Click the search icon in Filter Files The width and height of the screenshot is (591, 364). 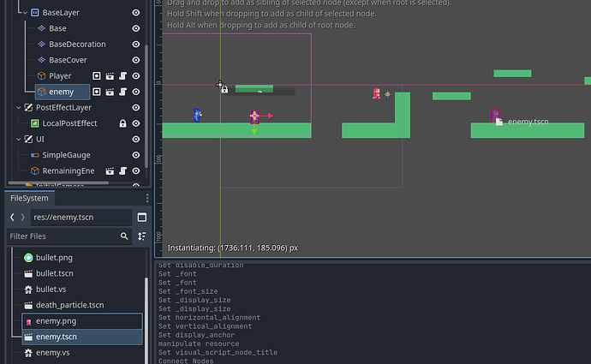point(125,236)
